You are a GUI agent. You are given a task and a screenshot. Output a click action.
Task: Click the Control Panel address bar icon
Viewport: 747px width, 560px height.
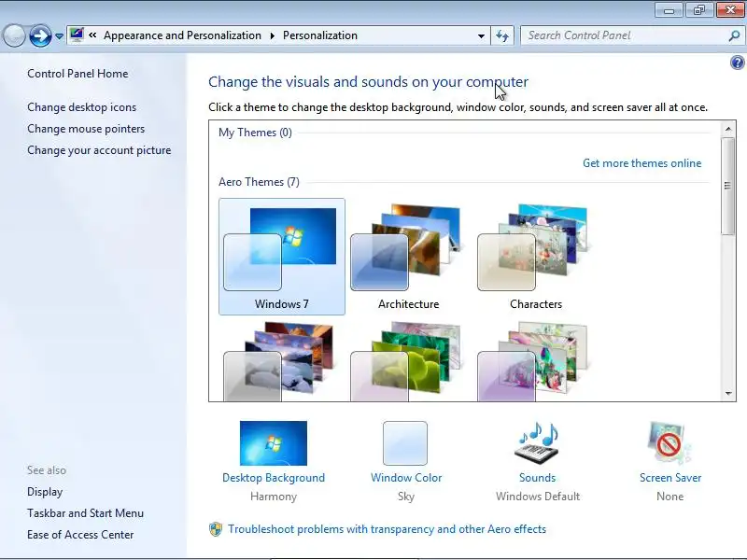(77, 35)
